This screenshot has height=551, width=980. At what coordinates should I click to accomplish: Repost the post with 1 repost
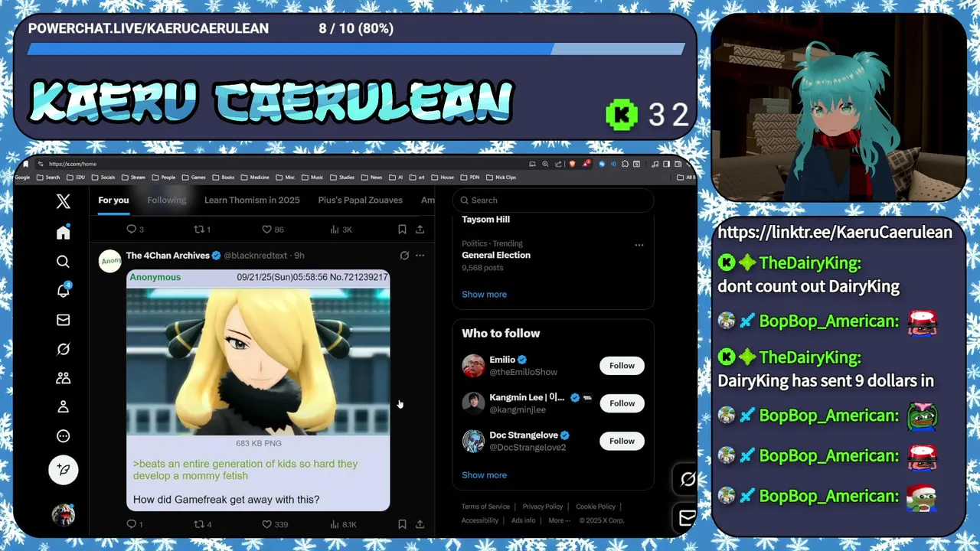click(x=202, y=229)
